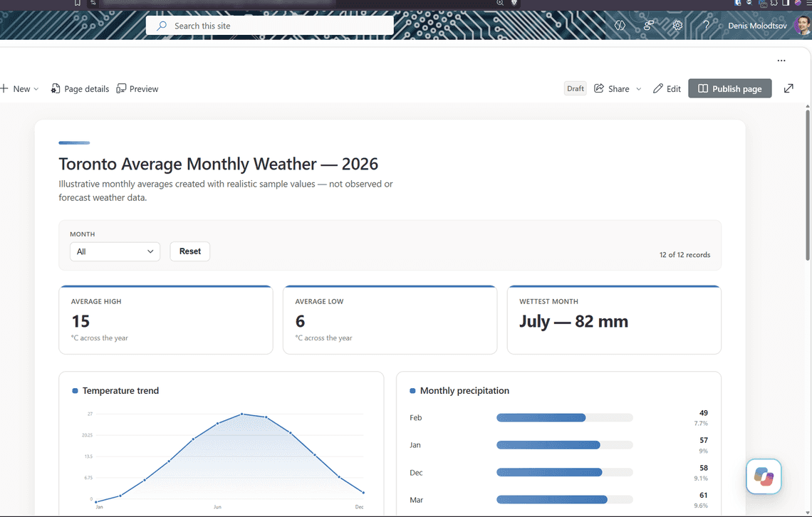Image resolution: width=812 pixels, height=517 pixels.
Task: Open the conversations icon in header
Action: pyautogui.click(x=648, y=26)
